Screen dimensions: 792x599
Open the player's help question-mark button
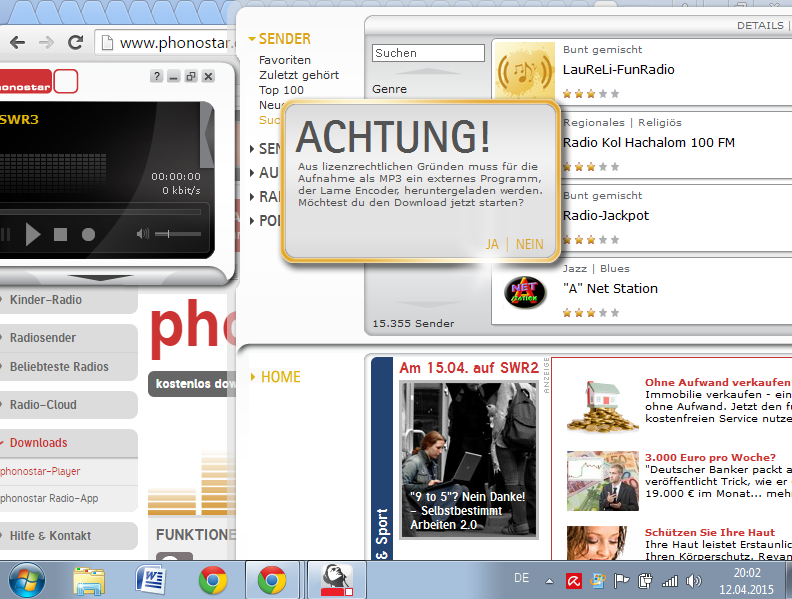(x=157, y=76)
